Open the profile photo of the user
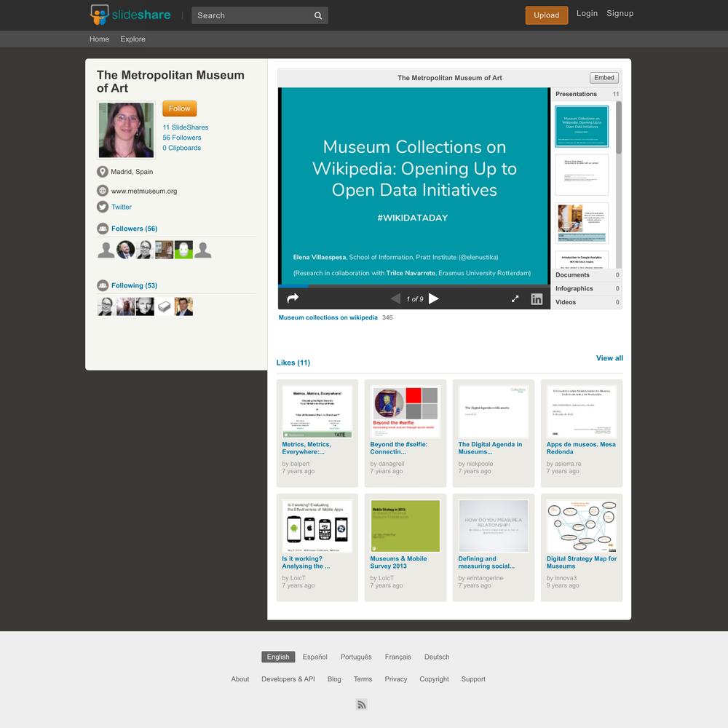 point(126,130)
